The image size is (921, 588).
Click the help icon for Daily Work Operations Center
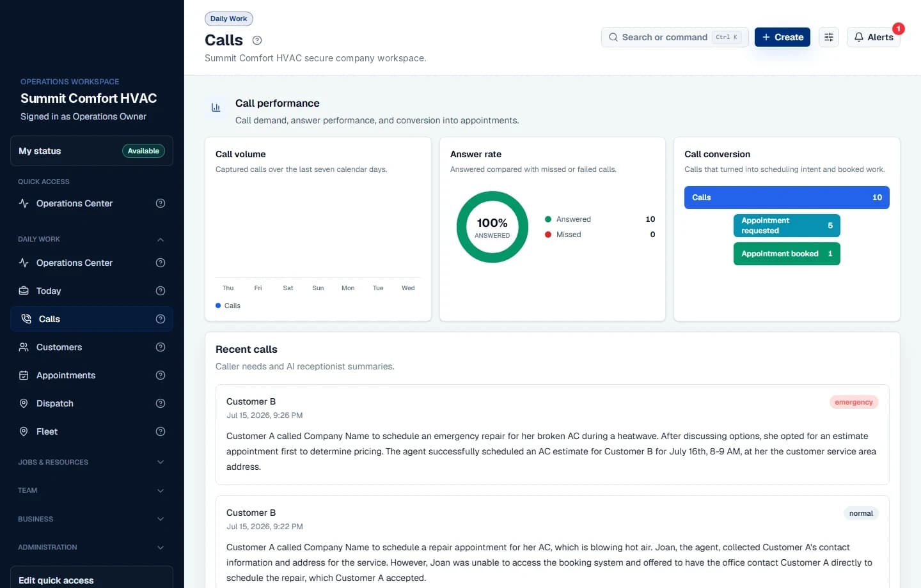pyautogui.click(x=161, y=263)
